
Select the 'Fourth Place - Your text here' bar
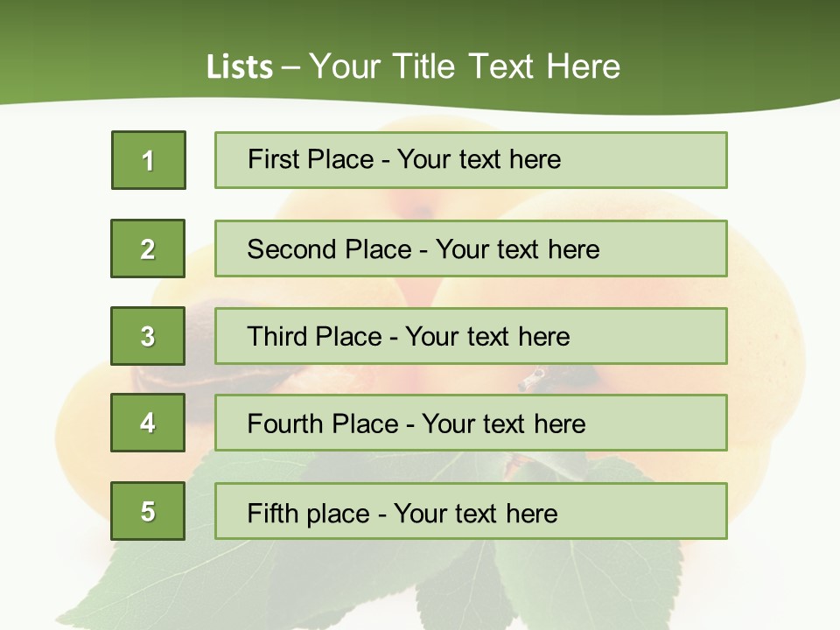click(x=471, y=423)
